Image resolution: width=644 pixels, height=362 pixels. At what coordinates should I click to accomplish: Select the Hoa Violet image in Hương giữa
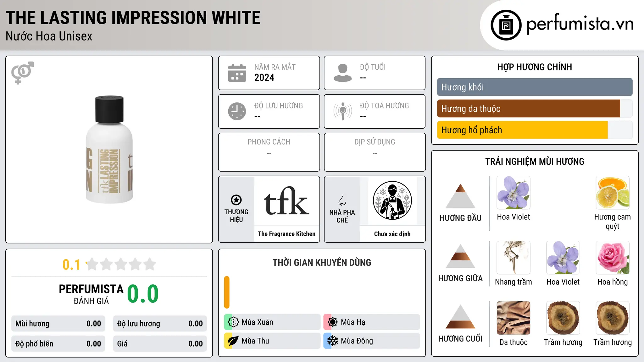(563, 258)
